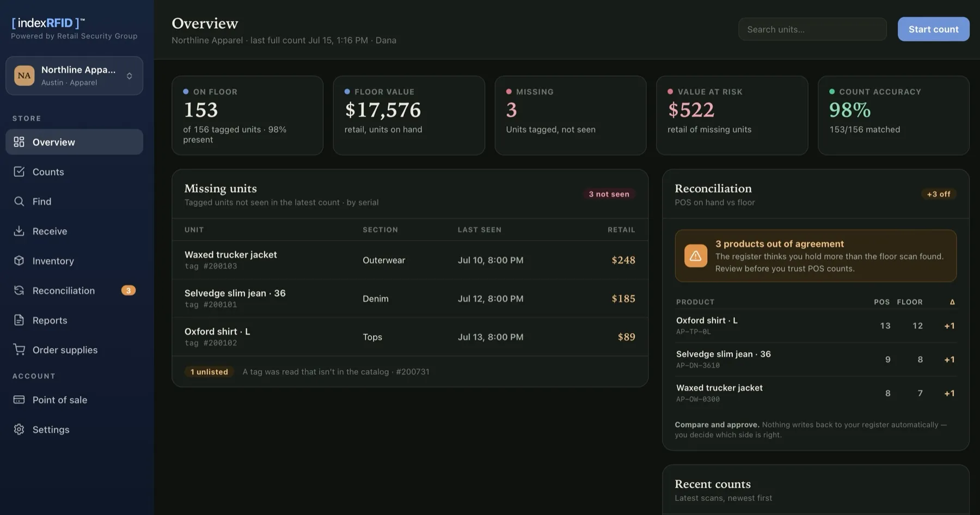The width and height of the screenshot is (980, 515).
Task: Open the Reports page
Action: (75, 320)
